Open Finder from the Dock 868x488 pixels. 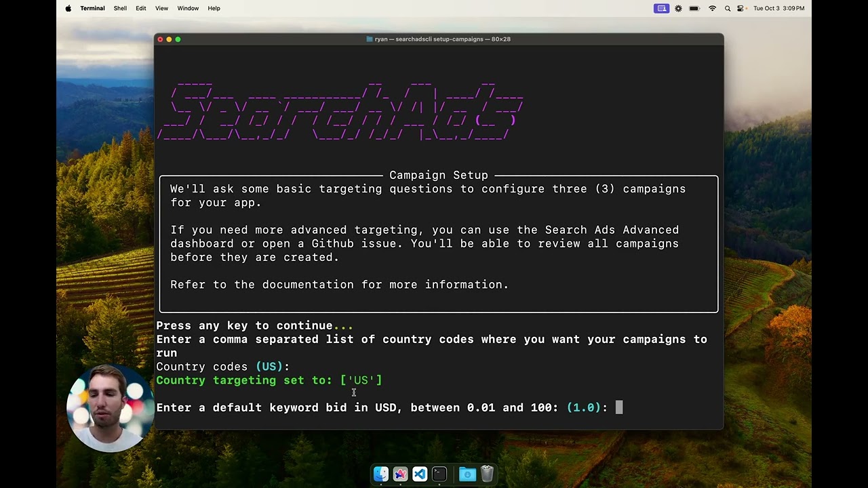[380, 474]
